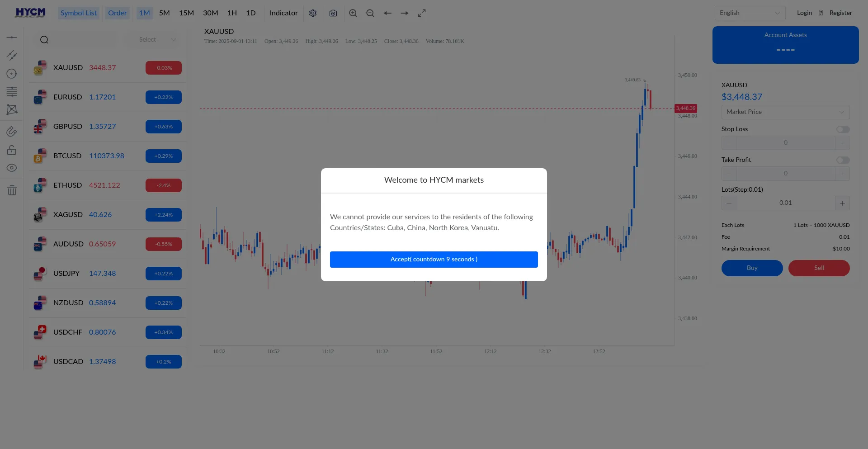Screen dimensions: 868x449
Task: Select XAGUSD in the symbol list
Action: pyautogui.click(x=108, y=215)
